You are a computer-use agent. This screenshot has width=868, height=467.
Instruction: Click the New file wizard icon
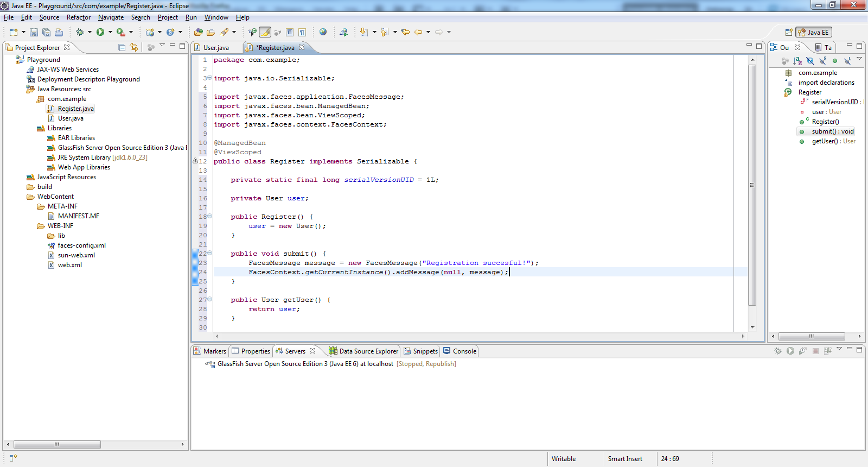point(13,32)
